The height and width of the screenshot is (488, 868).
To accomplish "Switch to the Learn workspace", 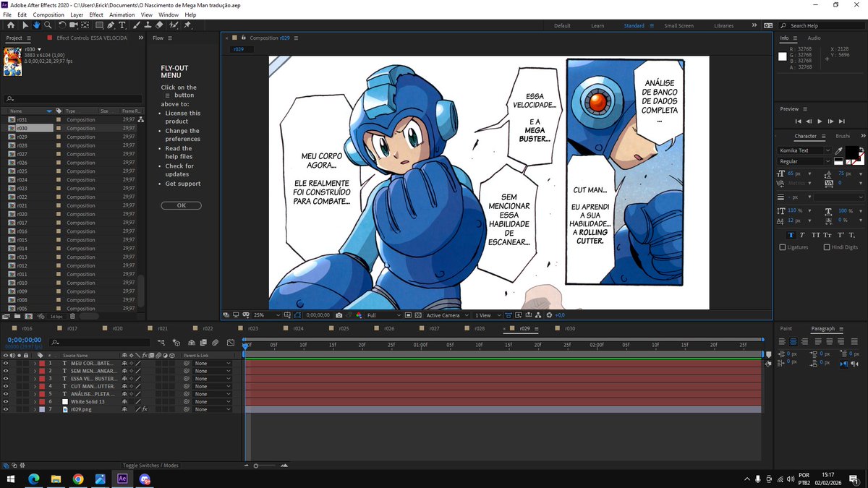I will [597, 25].
